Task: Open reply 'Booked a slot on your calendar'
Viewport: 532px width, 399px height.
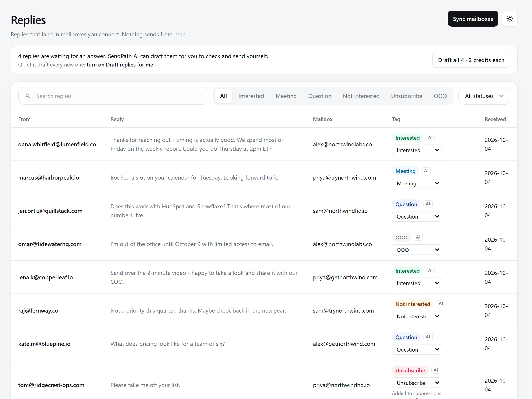Action: pos(194,178)
